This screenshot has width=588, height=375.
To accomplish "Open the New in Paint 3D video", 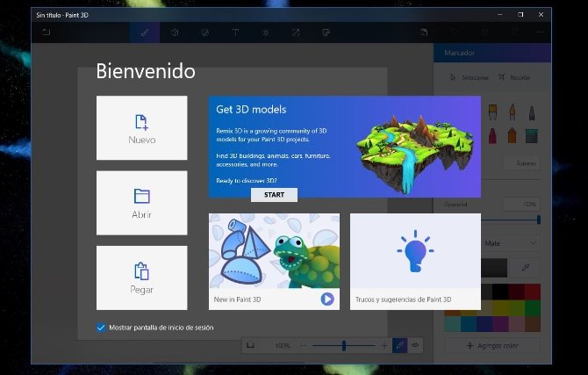I will pyautogui.click(x=274, y=262).
